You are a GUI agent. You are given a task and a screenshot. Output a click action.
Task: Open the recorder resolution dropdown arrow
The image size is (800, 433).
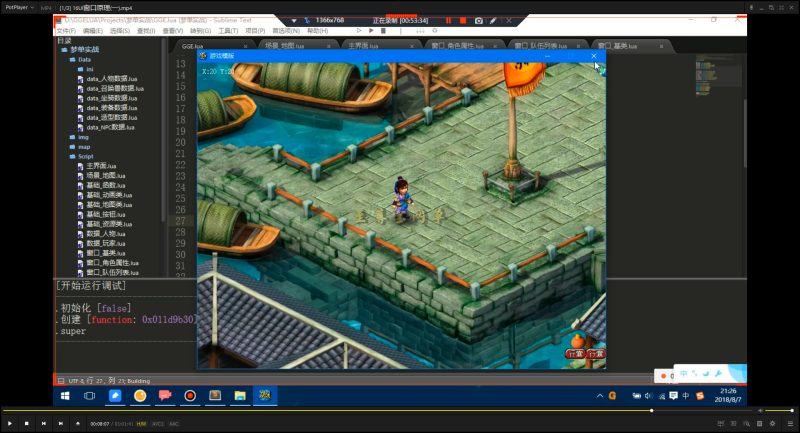pos(294,21)
